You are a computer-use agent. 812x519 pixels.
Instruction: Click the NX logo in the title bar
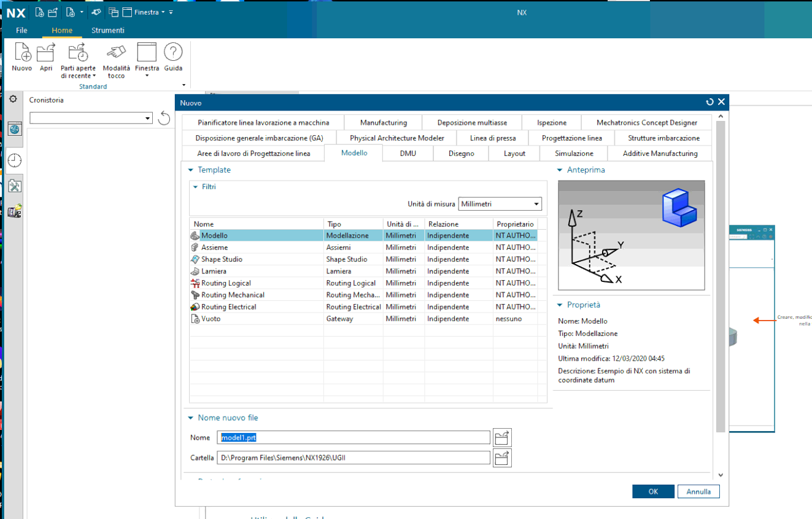coord(16,12)
